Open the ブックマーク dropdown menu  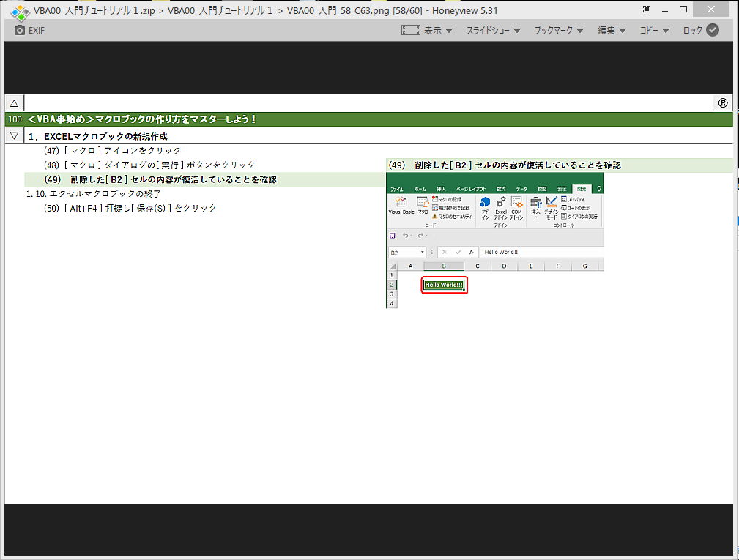[559, 30]
